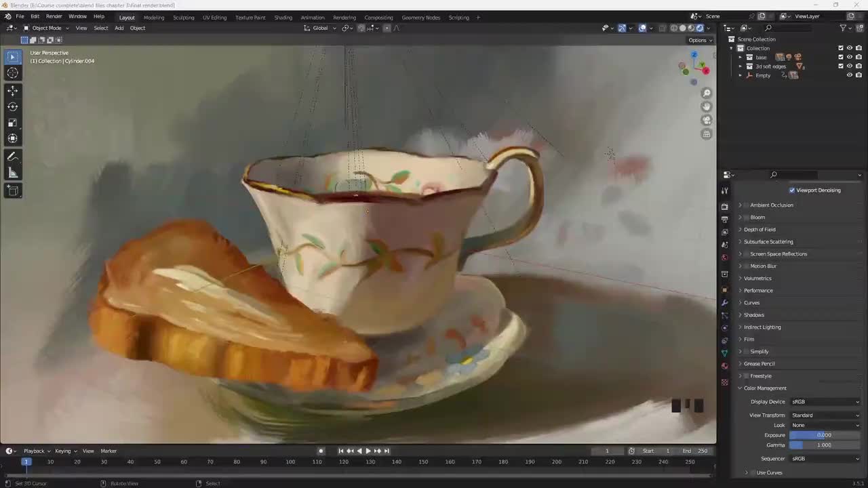The height and width of the screenshot is (488, 868).
Task: Open the World properties tab icon
Action: 724,258
